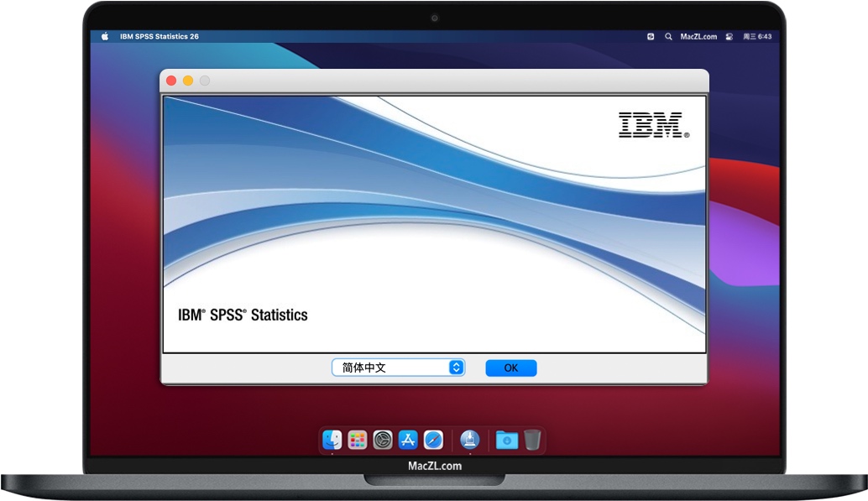Screen dimensions: 868x501
Task: Minimize the installer with yellow button
Action: [x=188, y=81]
